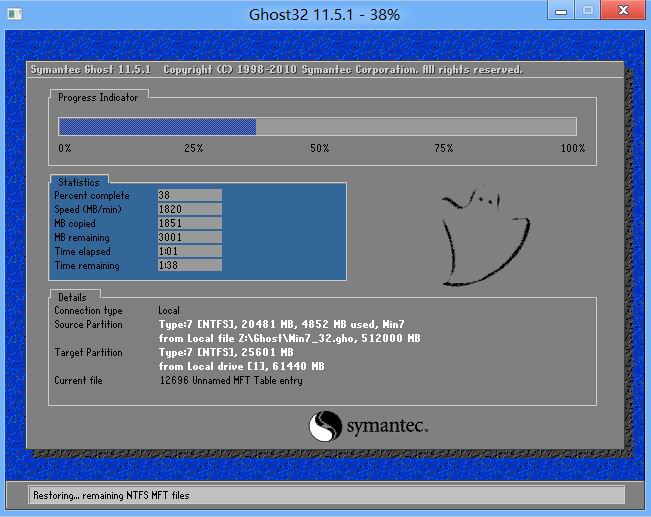Click the Symantec yin-yang logo icon

point(325,427)
